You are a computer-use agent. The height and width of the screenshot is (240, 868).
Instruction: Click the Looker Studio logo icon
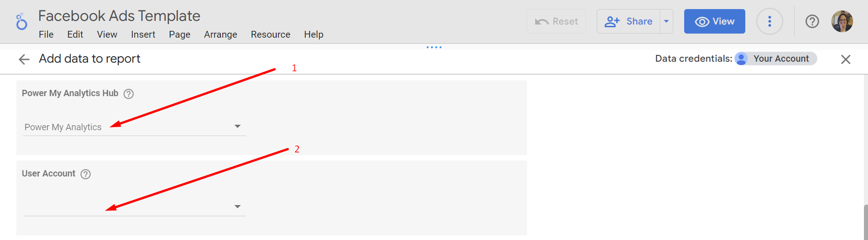click(21, 21)
